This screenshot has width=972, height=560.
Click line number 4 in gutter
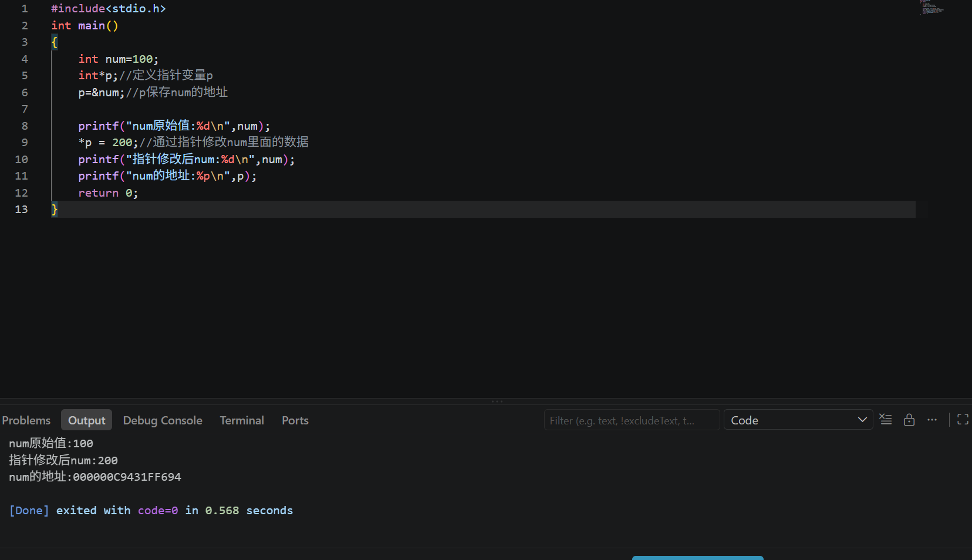click(25, 59)
